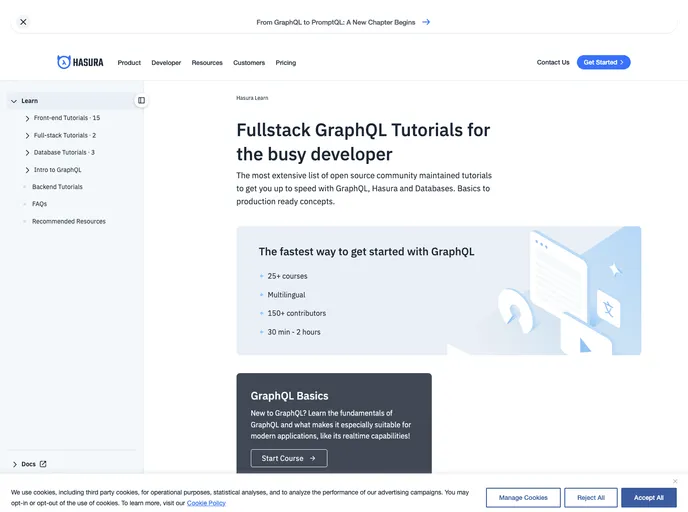Click the 'Multilingual' bullet text
This screenshot has height=512, width=688.
click(287, 295)
